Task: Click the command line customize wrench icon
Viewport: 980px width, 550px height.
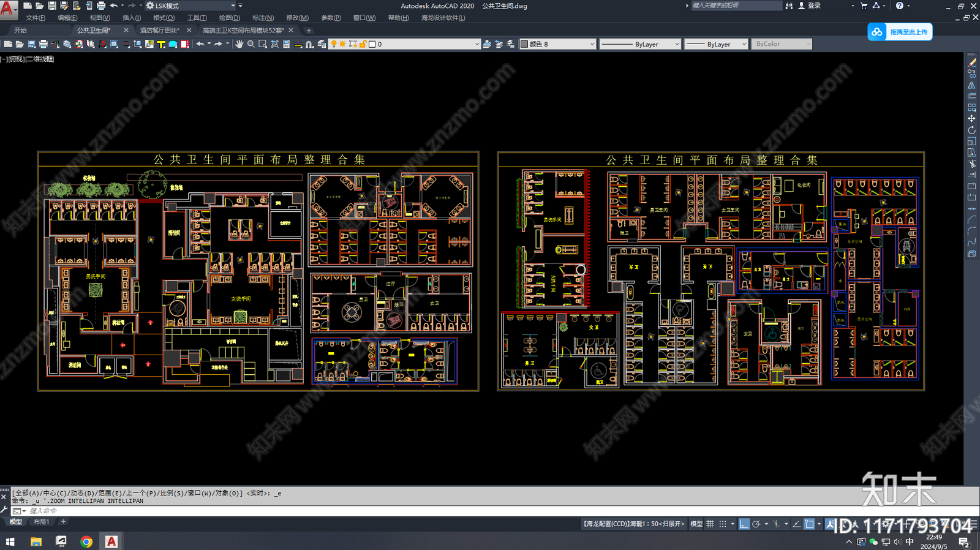Action: point(4,510)
